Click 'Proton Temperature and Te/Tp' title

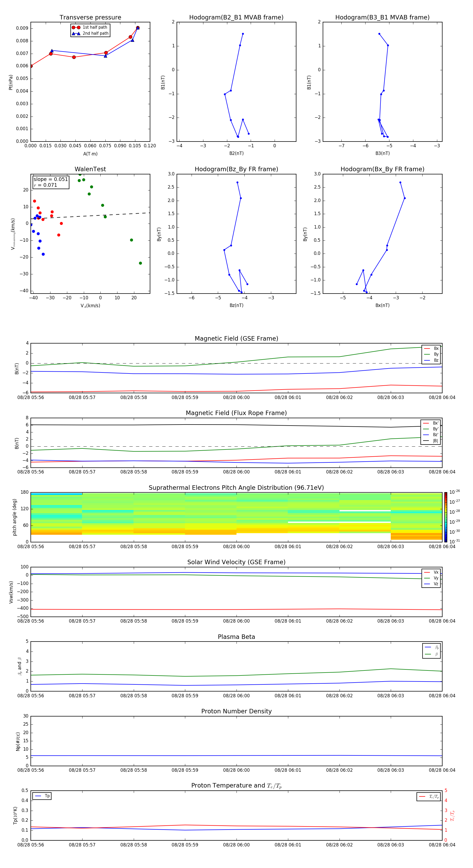pos(236,786)
